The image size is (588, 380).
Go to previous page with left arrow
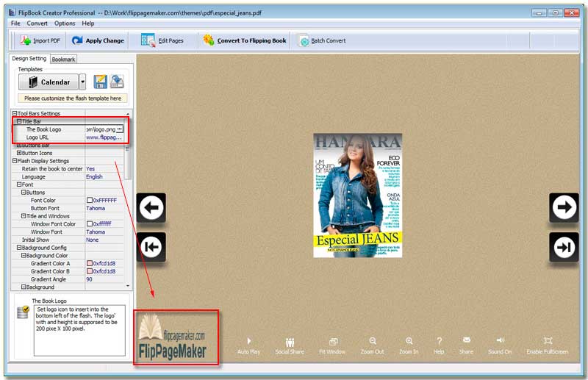[151, 207]
